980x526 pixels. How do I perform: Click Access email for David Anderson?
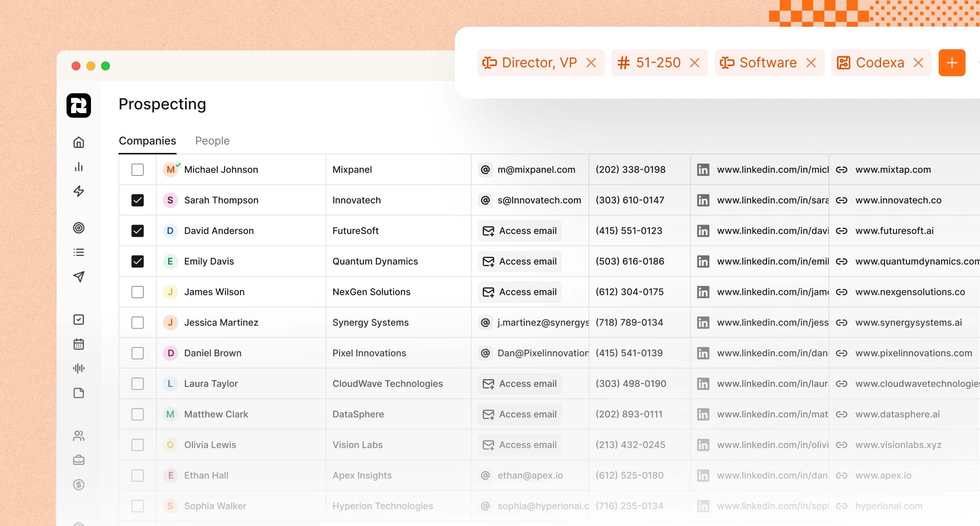[x=519, y=231]
